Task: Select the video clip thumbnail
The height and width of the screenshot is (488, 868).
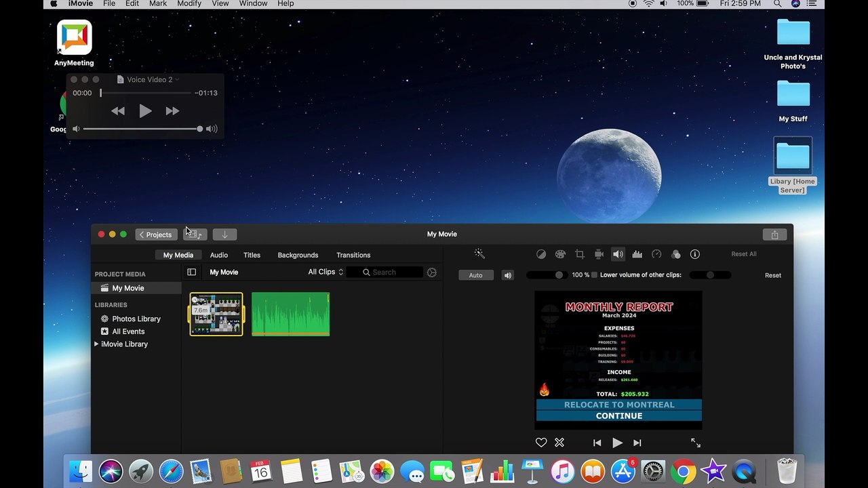Action: 216,314
